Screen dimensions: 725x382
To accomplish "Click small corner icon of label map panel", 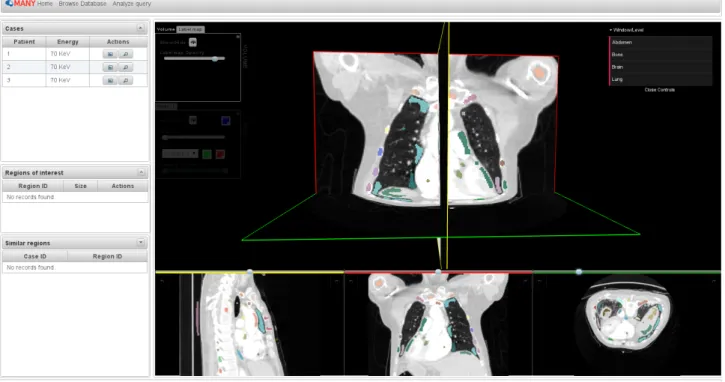I will pyautogui.click(x=238, y=37).
